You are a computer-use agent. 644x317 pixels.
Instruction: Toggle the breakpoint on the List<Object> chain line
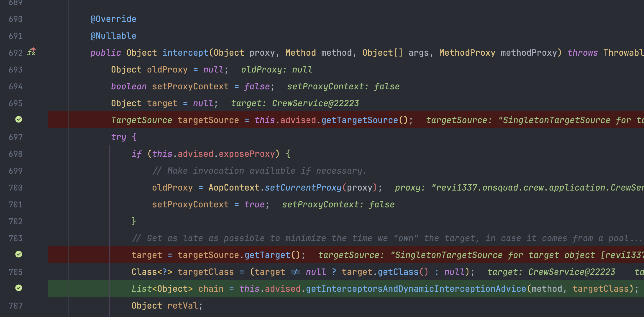[19, 288]
